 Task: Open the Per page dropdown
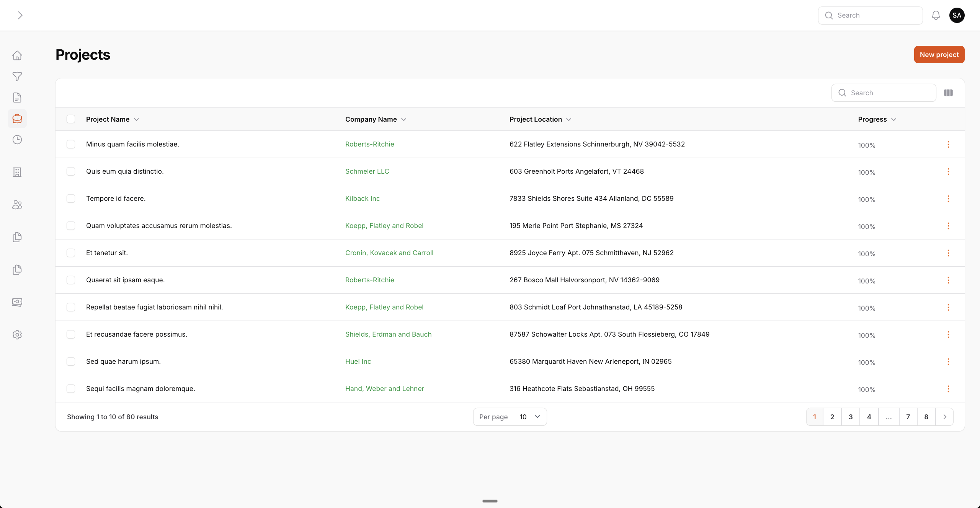coord(530,417)
